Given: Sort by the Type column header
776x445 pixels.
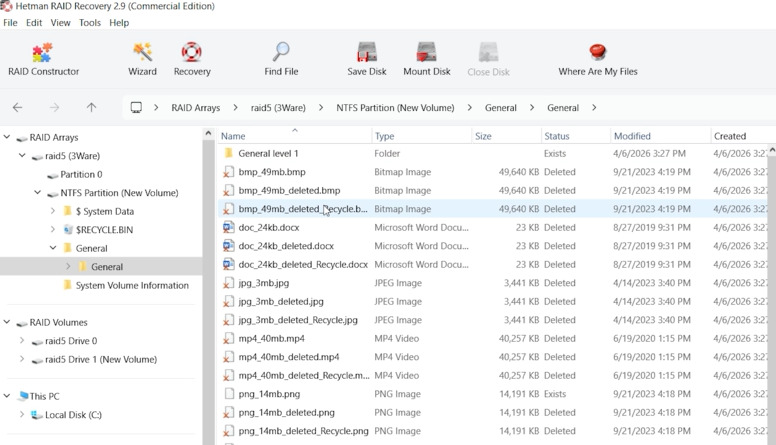Looking at the screenshot, I should tap(422, 136).
